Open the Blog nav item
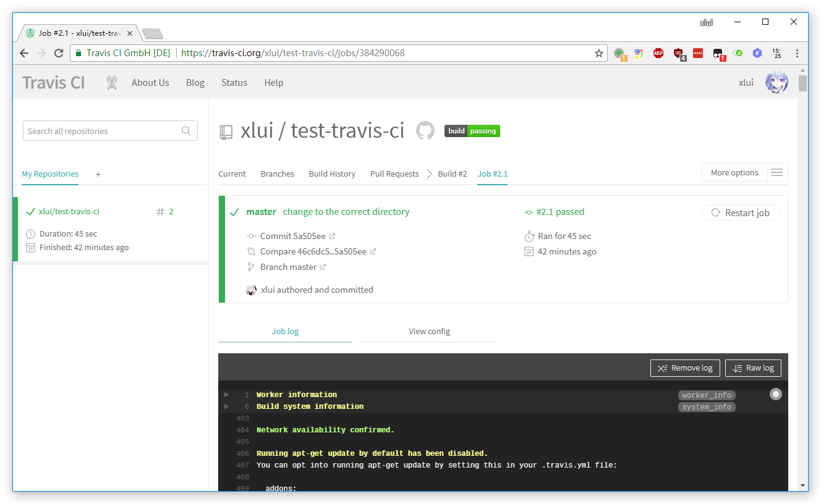Screen dimensions: 821x504 click(x=195, y=83)
